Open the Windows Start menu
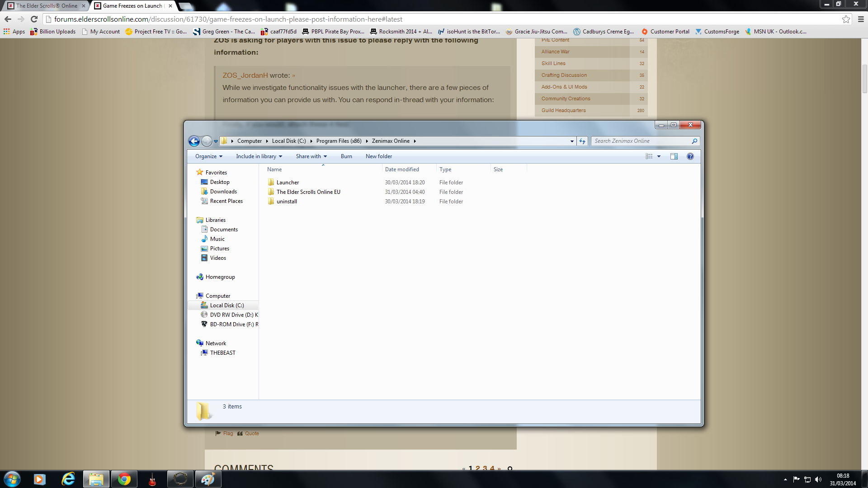 pyautogui.click(x=12, y=479)
